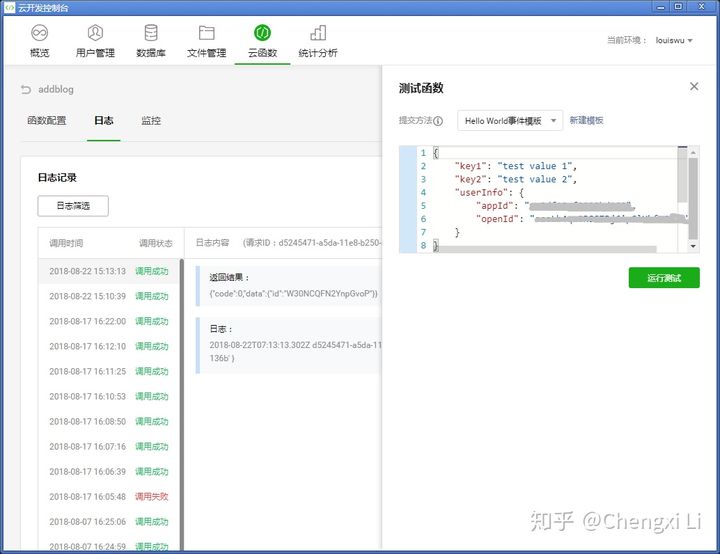This screenshot has width=720, height=554.
Task: Switch to the 监控 tab
Action: tap(151, 121)
